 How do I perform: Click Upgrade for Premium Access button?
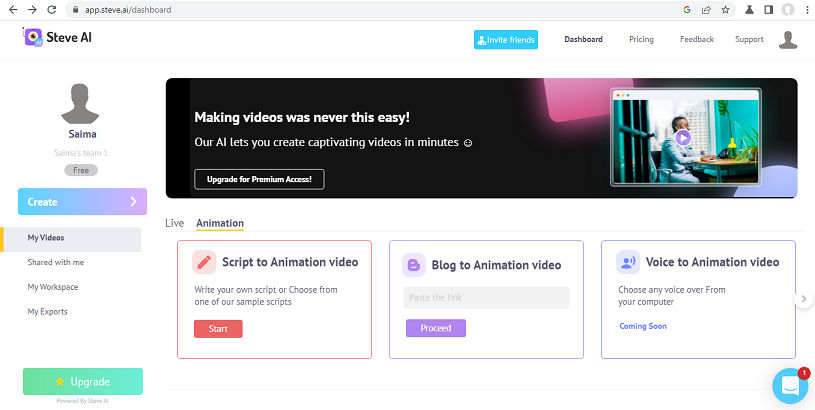[259, 179]
